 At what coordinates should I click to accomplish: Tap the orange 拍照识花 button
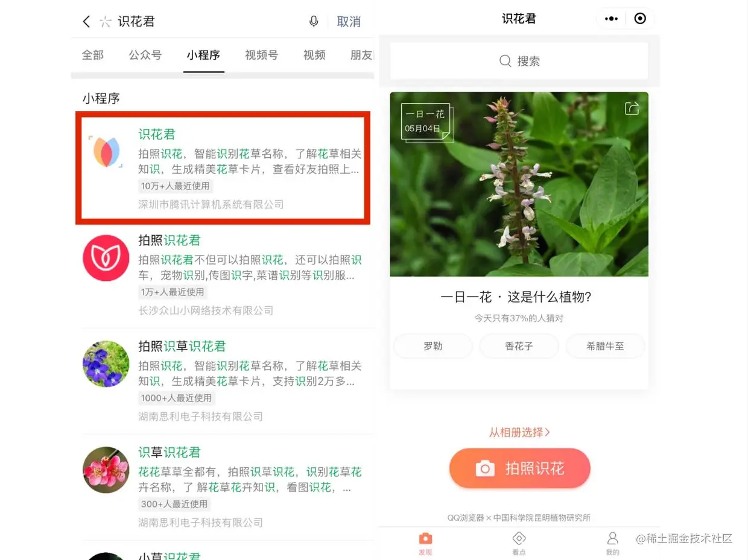tap(519, 468)
